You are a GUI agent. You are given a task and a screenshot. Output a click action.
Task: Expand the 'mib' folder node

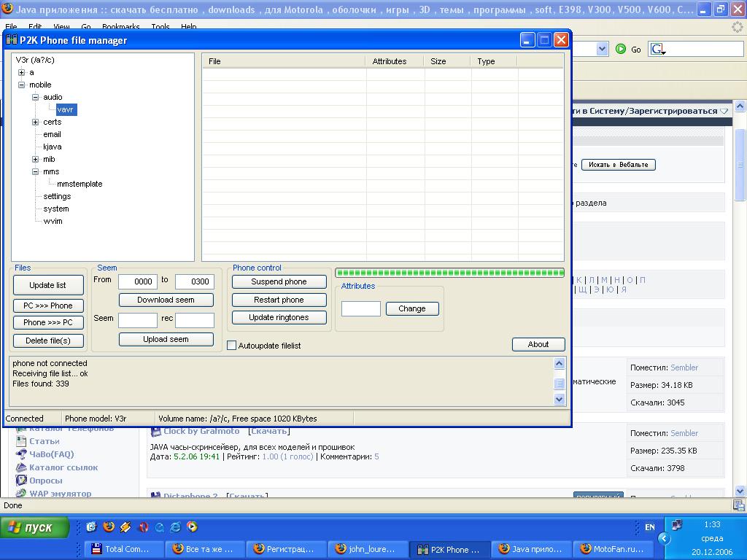pos(35,159)
